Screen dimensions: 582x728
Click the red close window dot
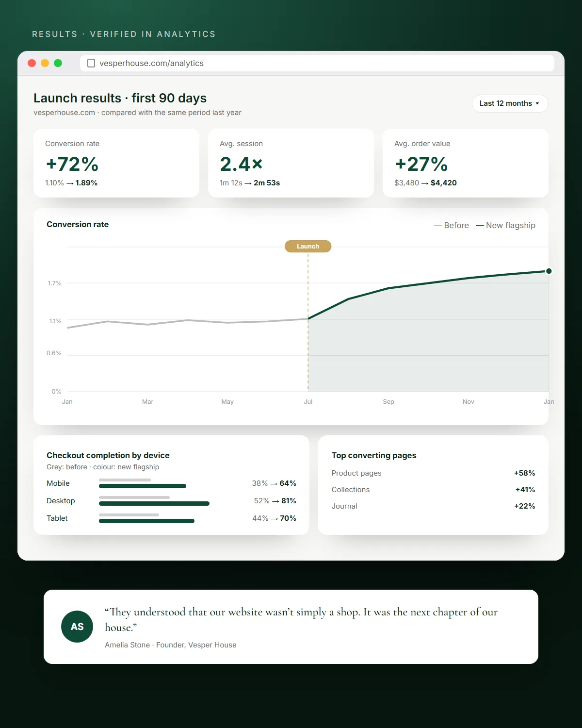(x=32, y=63)
